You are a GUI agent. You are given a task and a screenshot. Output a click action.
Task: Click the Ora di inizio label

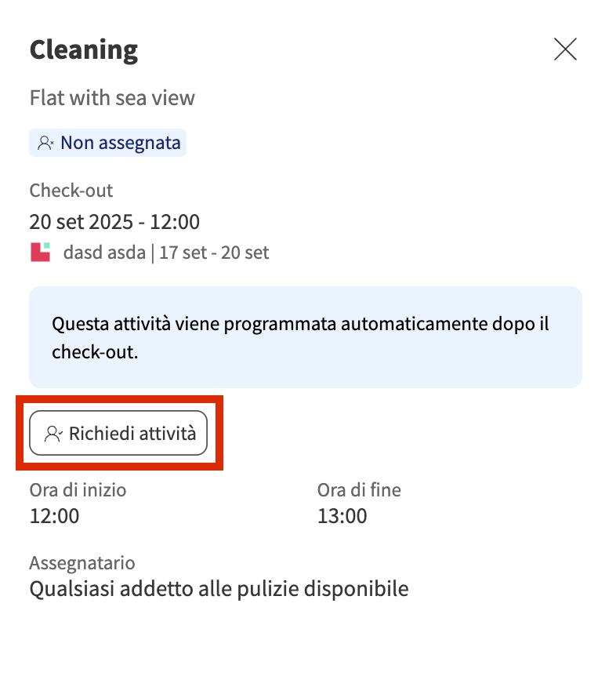(78, 490)
